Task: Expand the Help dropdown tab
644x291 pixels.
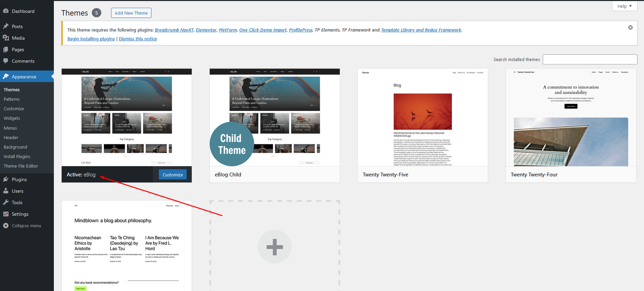Action: [x=624, y=6]
